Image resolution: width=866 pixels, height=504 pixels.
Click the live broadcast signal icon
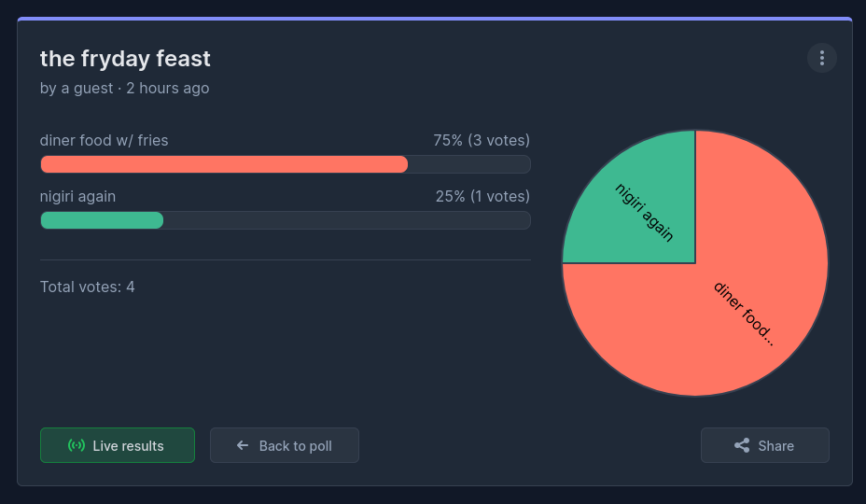(x=77, y=446)
